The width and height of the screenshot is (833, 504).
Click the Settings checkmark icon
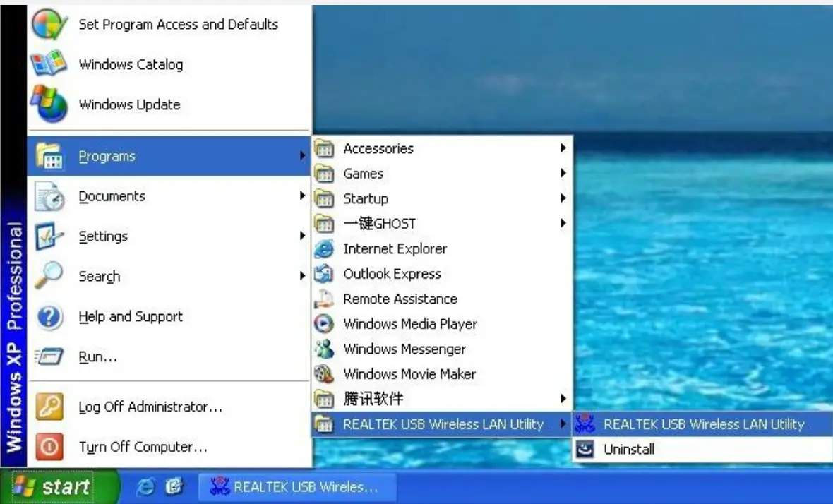[x=49, y=236]
